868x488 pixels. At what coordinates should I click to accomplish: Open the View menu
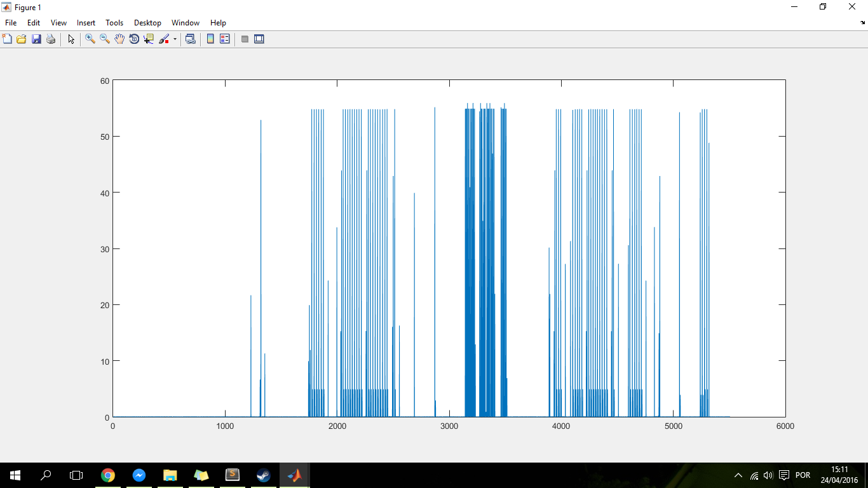58,23
